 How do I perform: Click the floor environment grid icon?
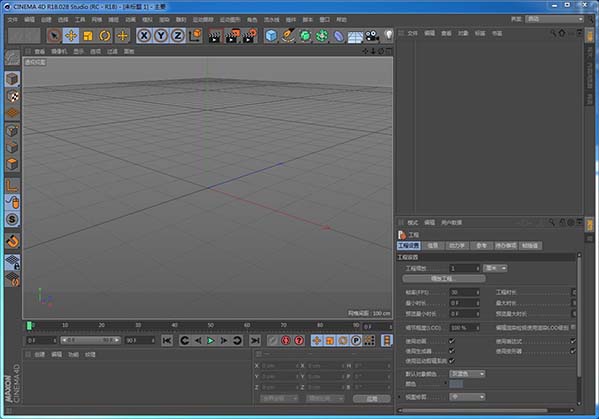tap(355, 37)
